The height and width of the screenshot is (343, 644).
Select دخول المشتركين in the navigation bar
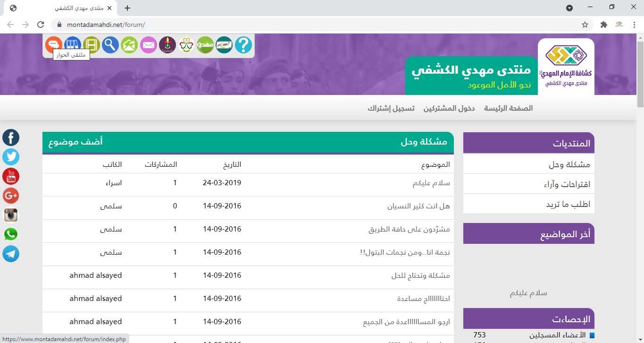tap(449, 108)
